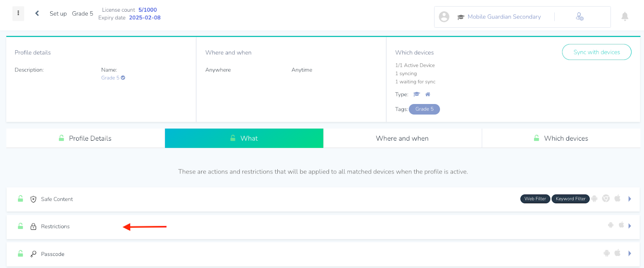
Task: Click the Grade 5 tag chip
Action: pyautogui.click(x=424, y=109)
